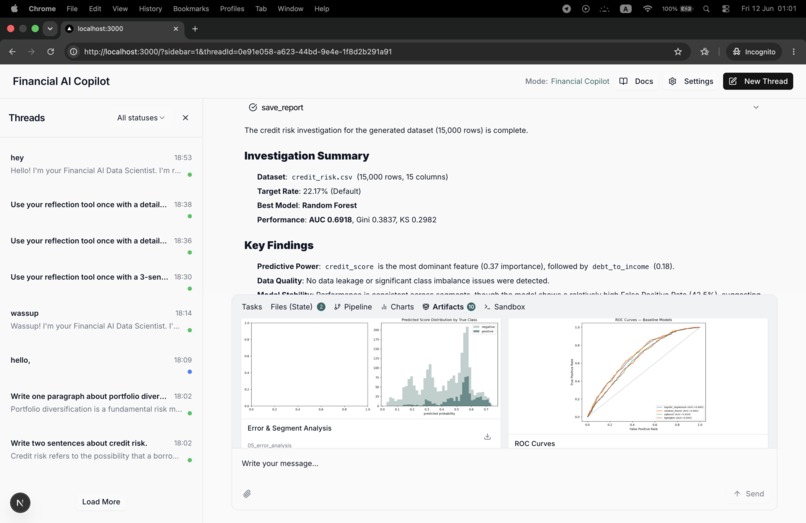Reload the page with refresh icon
The height and width of the screenshot is (523, 806).
[50, 51]
